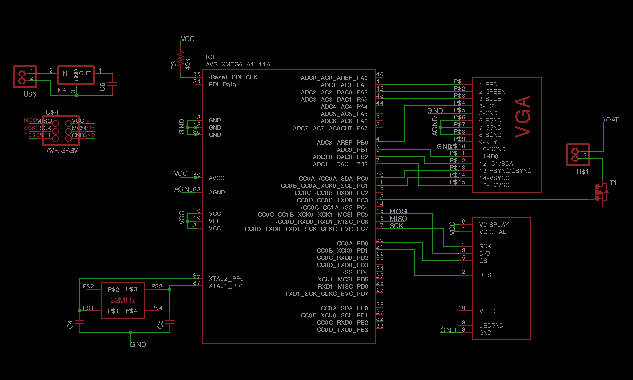Click the regulator output capacitor symbol
This screenshot has height=380, width=633.
113,84
